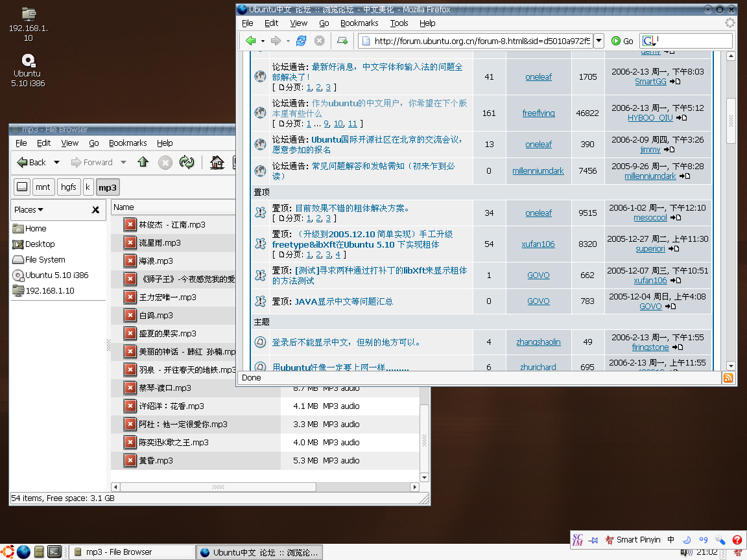Expand Back history dropdown in Firefox

point(263,41)
